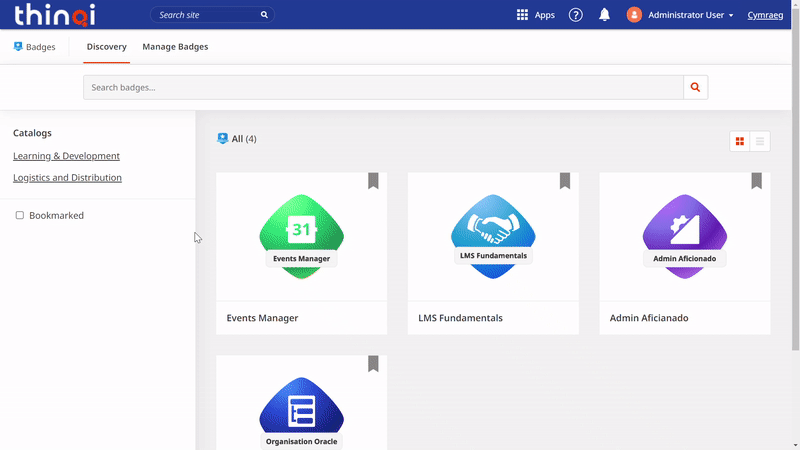Click the Badges navigation label
The height and width of the screenshot is (450, 800).
click(40, 47)
